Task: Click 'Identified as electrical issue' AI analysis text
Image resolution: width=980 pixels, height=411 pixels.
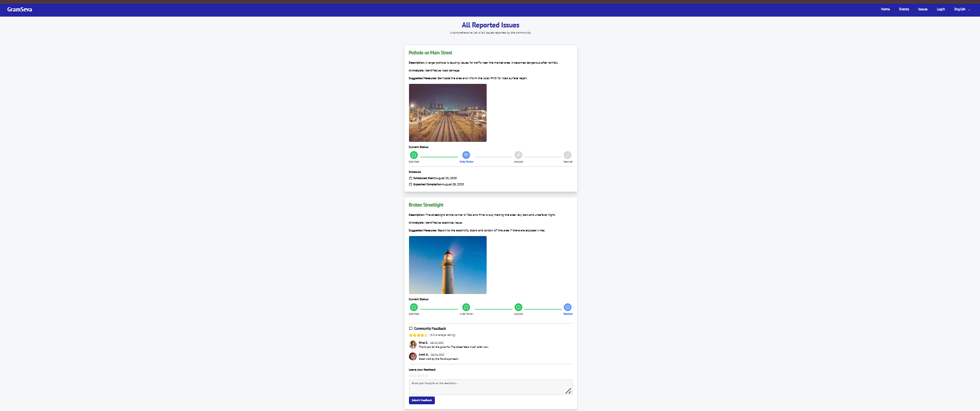Action: 444,223
